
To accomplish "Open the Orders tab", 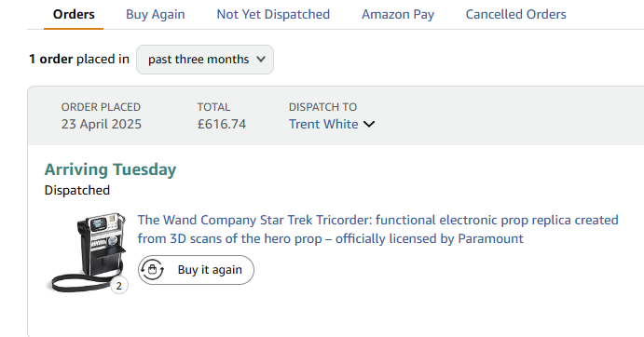I will [74, 14].
